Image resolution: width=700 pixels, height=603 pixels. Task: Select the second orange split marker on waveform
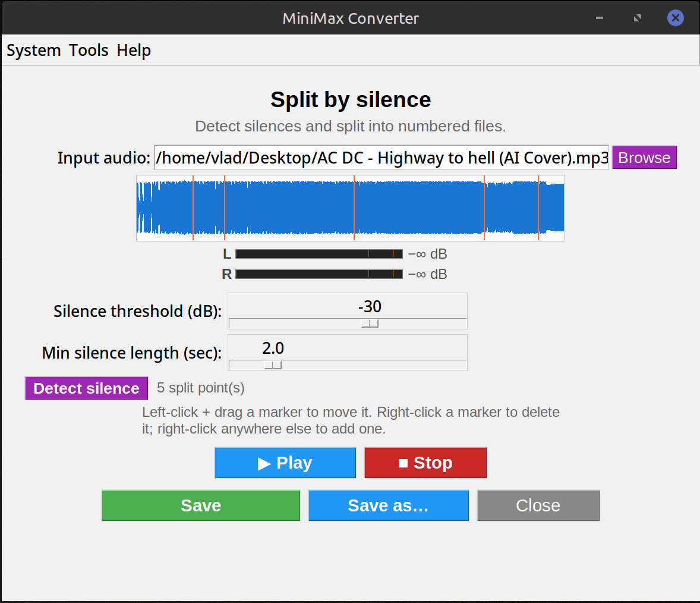225,208
